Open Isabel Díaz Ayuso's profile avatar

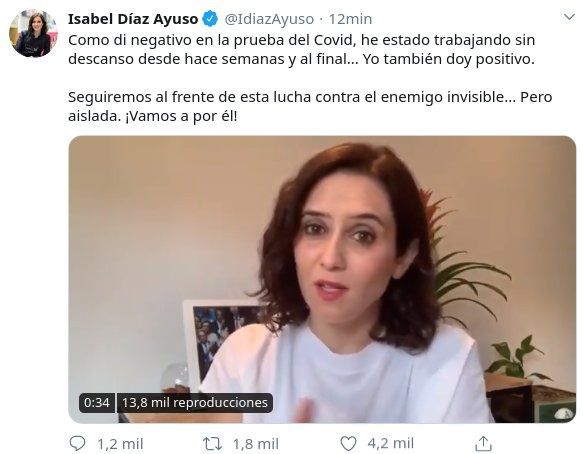pos(33,33)
